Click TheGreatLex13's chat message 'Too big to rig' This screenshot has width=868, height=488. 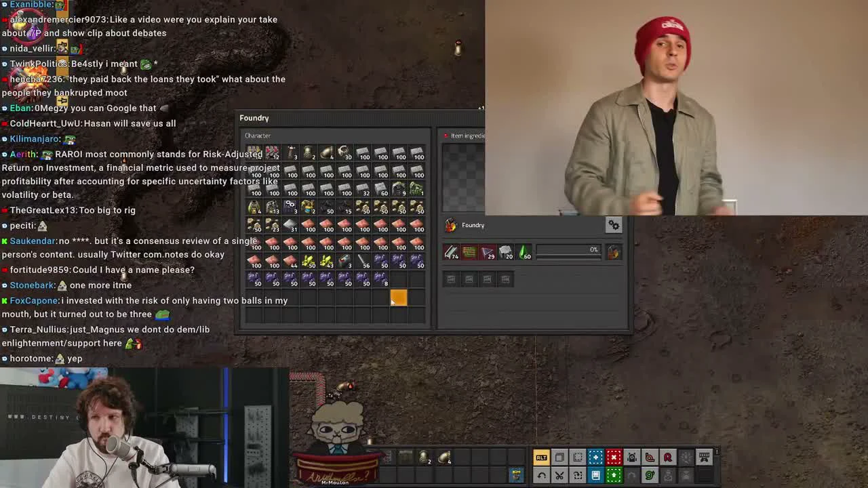pos(101,210)
